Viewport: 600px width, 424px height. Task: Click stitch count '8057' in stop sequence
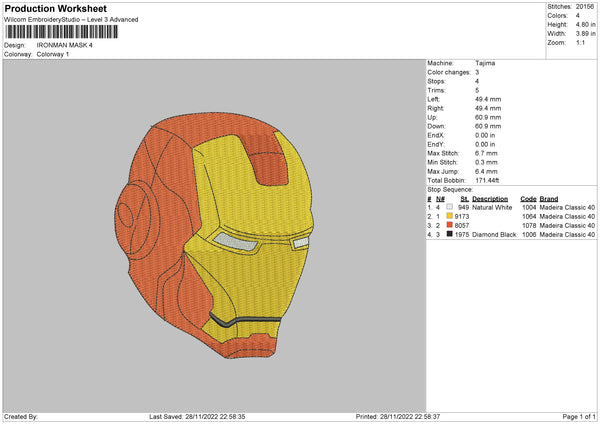462,225
